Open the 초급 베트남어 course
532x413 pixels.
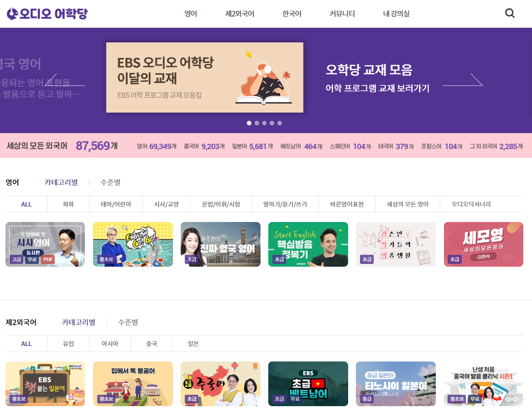pos(308,383)
